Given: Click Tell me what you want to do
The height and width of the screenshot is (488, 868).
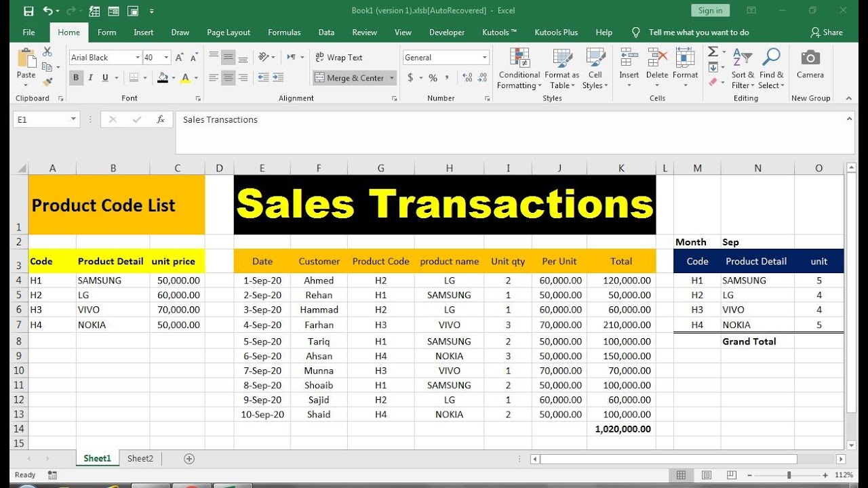Looking at the screenshot, I should [x=698, y=32].
